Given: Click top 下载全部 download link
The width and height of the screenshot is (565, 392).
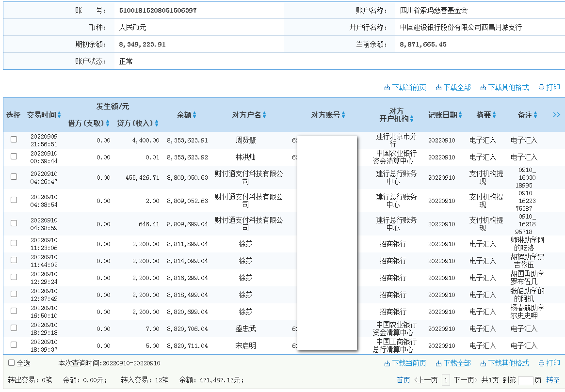Looking at the screenshot, I should 453,88.
